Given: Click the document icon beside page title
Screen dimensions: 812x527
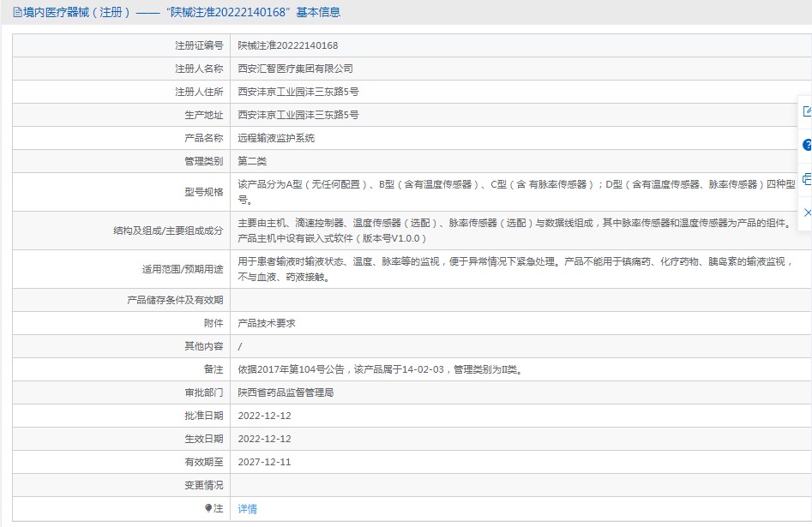Looking at the screenshot, I should coord(18,12).
